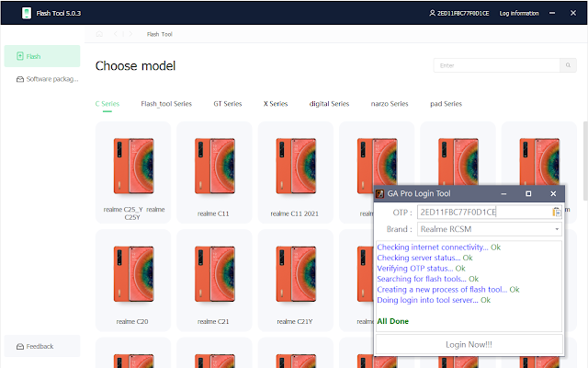The height and width of the screenshot is (368, 588).
Task: Select the realme C21 model card
Action: tap(214, 280)
